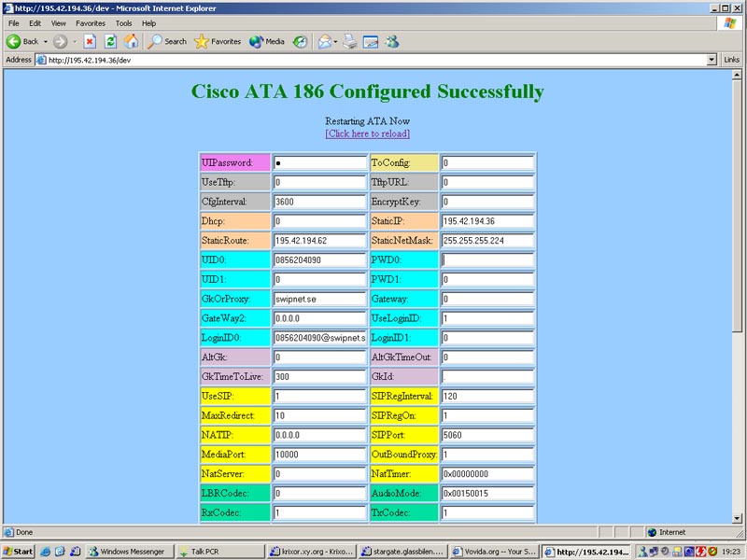
Task: Click the UIPassword input field
Action: pos(319,162)
